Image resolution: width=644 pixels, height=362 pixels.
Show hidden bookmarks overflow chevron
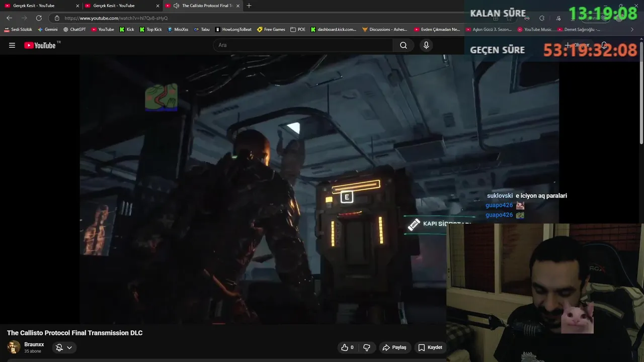[x=632, y=30]
